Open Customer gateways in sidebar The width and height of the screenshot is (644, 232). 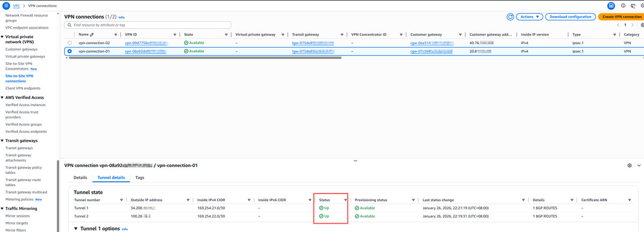21,49
